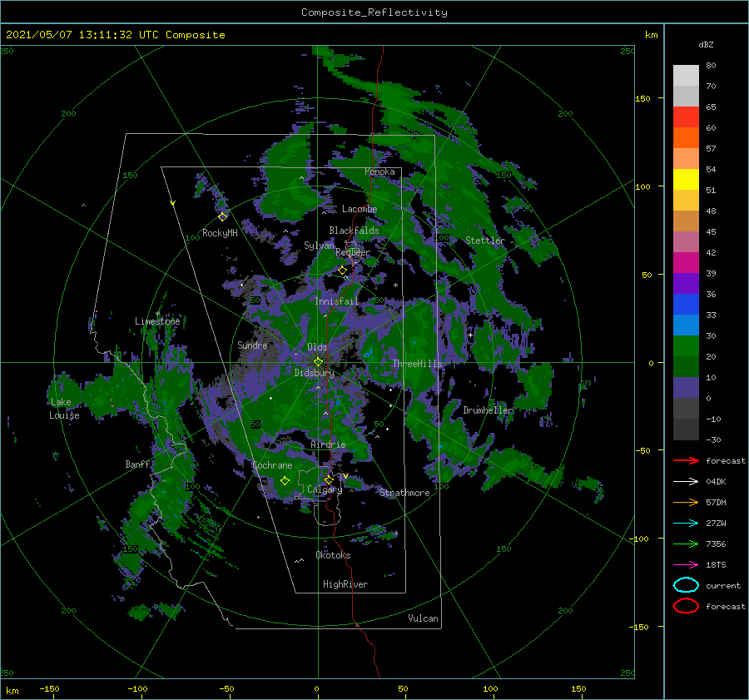This screenshot has height=700, width=749.
Task: Click the yellow diamond marker near RedDeer
Action: point(342,271)
